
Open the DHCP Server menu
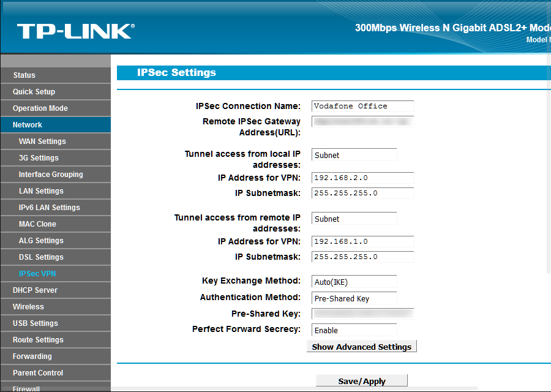click(56, 290)
